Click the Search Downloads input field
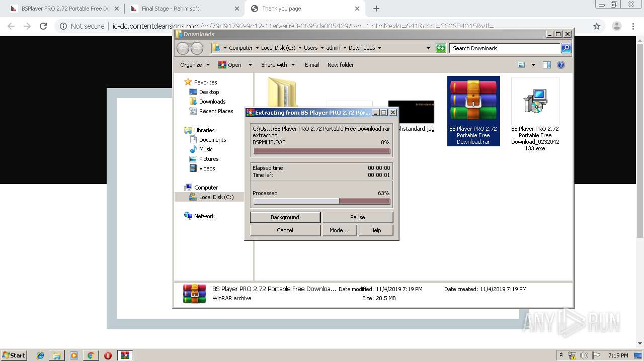The width and height of the screenshot is (644, 362). (505, 48)
